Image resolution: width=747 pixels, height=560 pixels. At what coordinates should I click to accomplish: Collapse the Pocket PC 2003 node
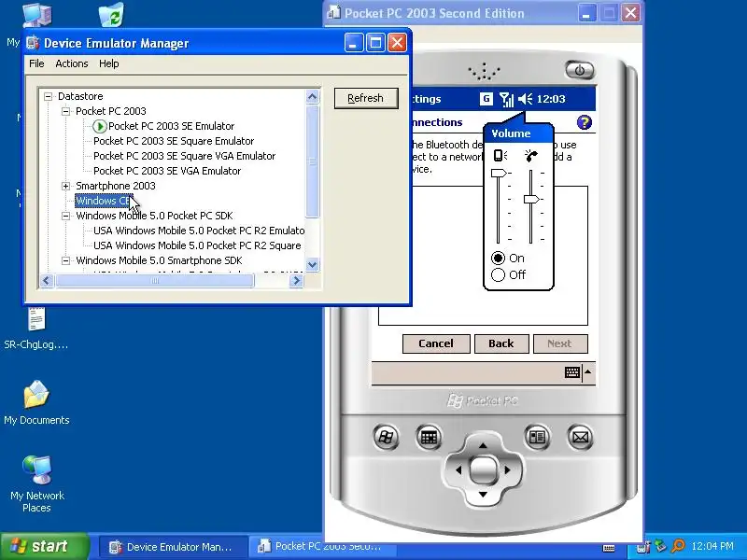(65, 111)
